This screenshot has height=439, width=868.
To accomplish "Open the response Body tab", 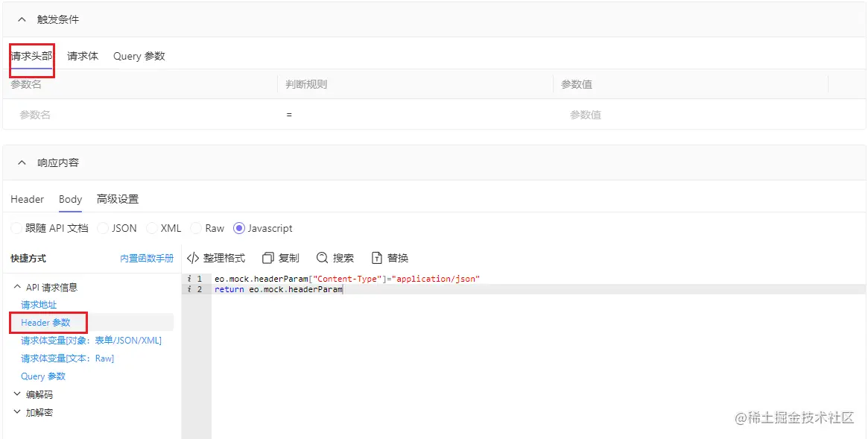I will point(70,199).
